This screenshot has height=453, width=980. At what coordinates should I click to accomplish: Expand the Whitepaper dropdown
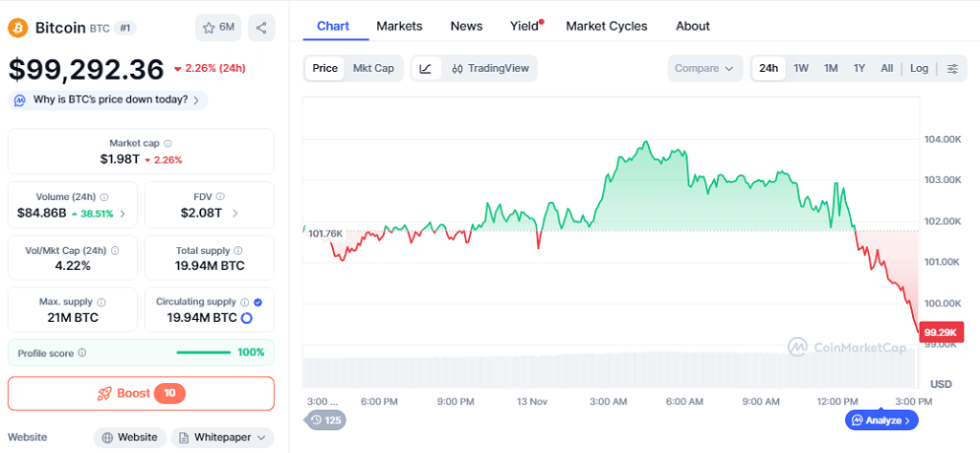click(x=261, y=438)
